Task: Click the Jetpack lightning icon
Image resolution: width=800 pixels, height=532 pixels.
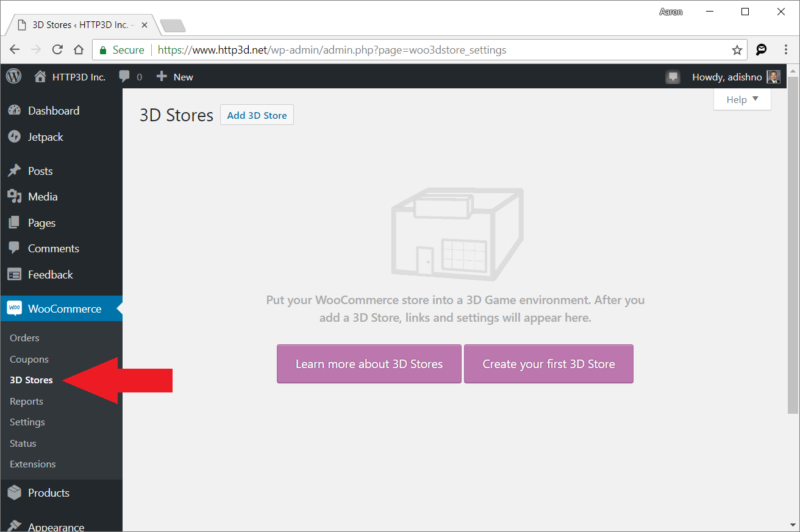Action: click(15, 137)
